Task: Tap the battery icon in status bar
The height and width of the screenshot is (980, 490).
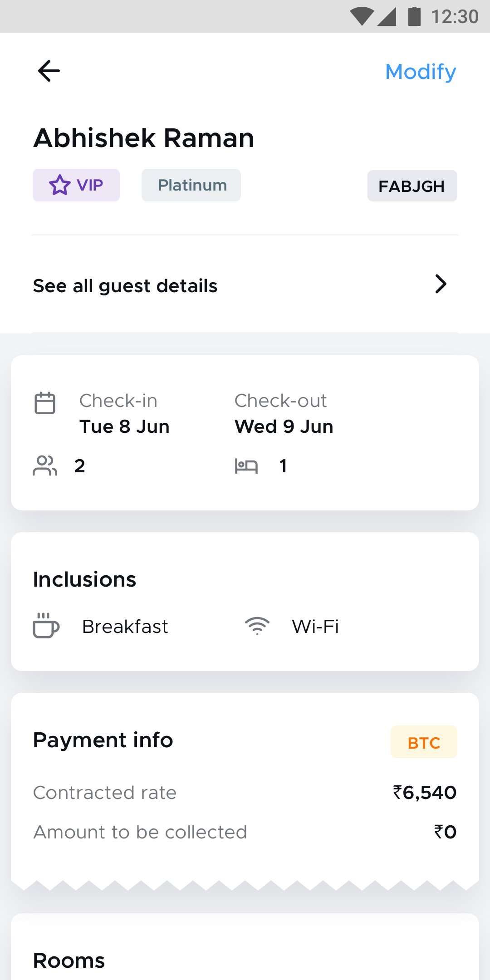Action: pos(414,16)
